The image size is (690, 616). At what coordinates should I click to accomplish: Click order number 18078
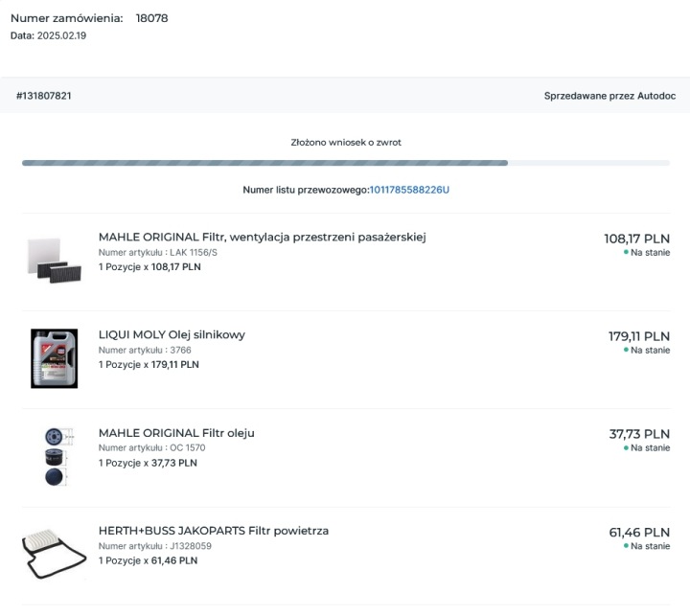tap(151, 18)
